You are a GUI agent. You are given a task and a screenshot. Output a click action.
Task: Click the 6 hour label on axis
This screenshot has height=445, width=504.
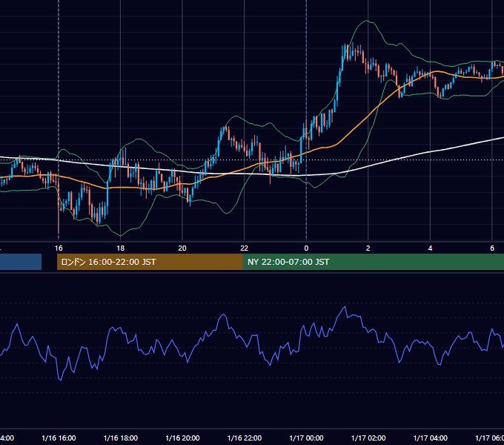pyautogui.click(x=492, y=248)
